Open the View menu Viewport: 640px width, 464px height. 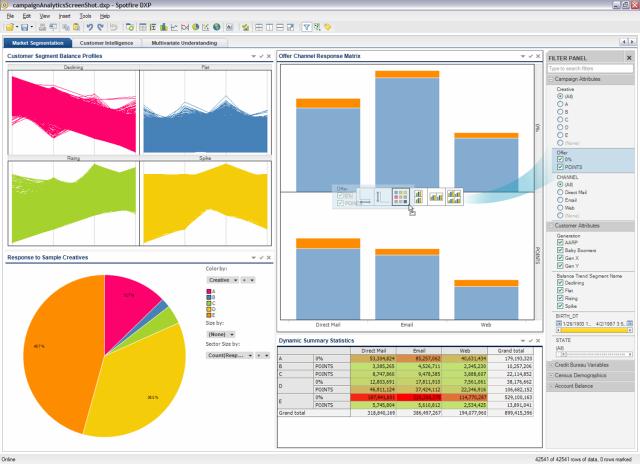(x=44, y=16)
